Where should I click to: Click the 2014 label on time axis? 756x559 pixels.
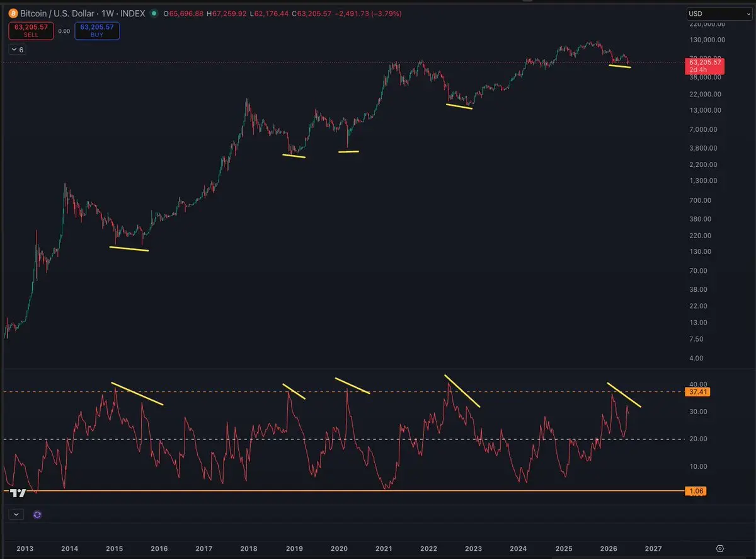tap(69, 549)
